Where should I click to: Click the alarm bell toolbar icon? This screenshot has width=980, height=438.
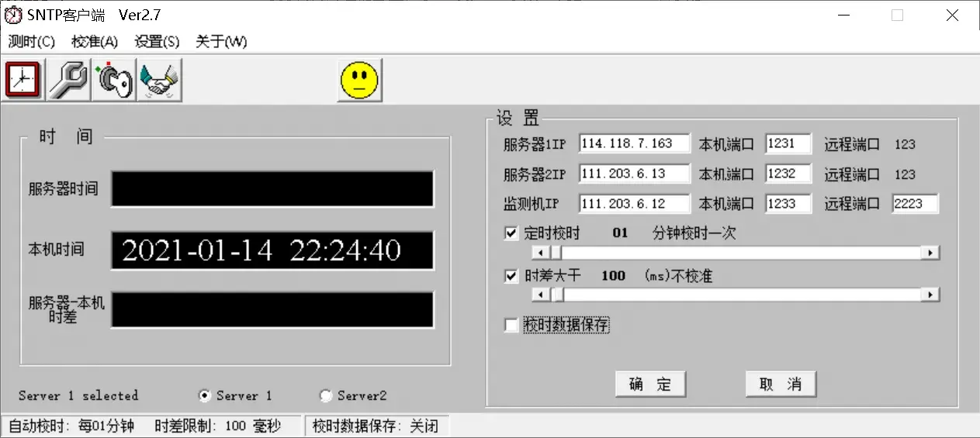click(115, 80)
